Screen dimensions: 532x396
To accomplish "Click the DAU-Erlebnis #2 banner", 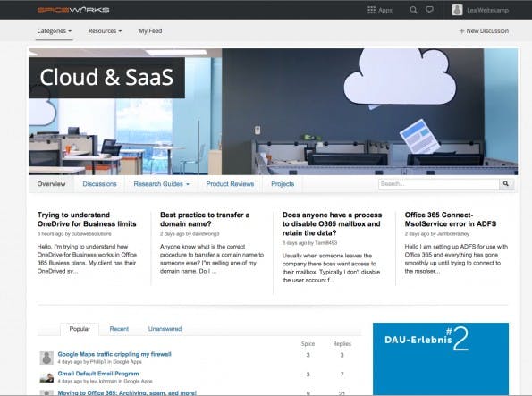I will tap(441, 358).
